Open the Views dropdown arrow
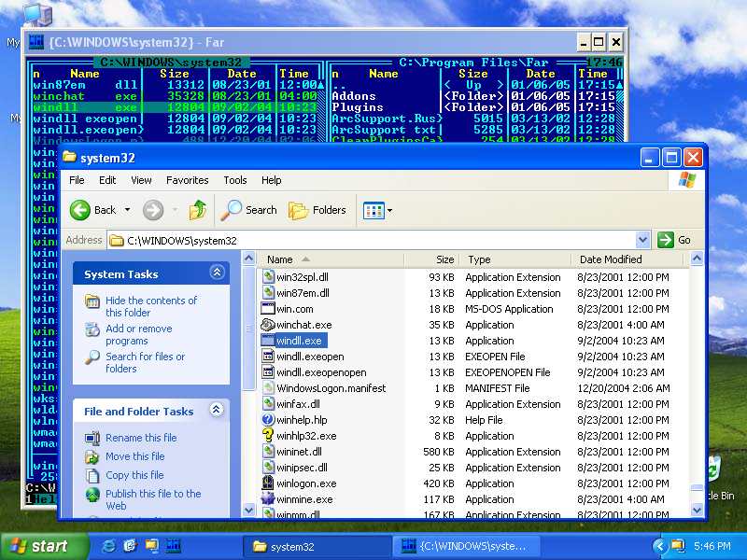The width and height of the screenshot is (747, 560). pyautogui.click(x=389, y=210)
